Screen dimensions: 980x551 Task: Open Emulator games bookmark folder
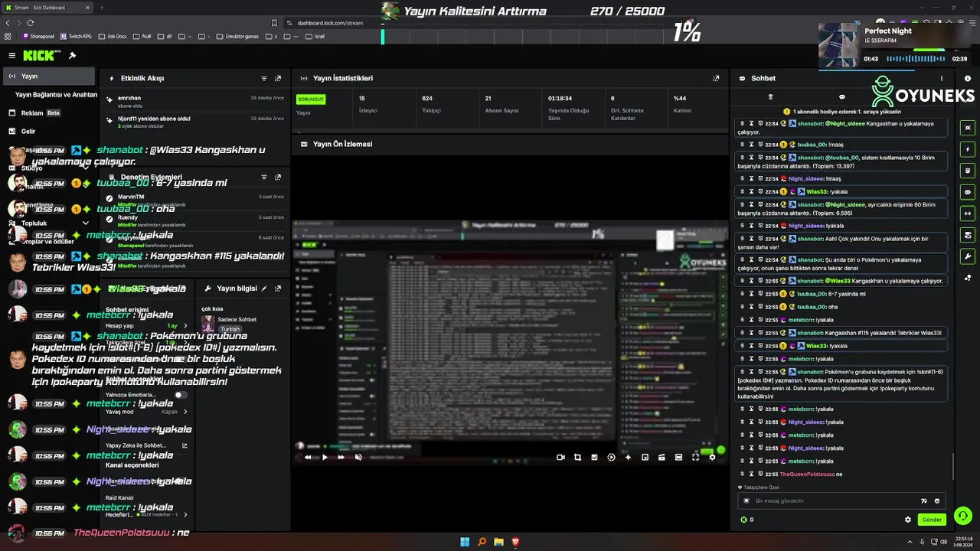237,36
